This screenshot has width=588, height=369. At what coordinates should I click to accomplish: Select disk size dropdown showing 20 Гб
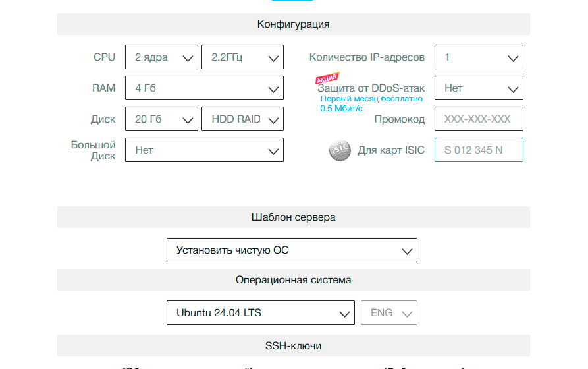(161, 119)
